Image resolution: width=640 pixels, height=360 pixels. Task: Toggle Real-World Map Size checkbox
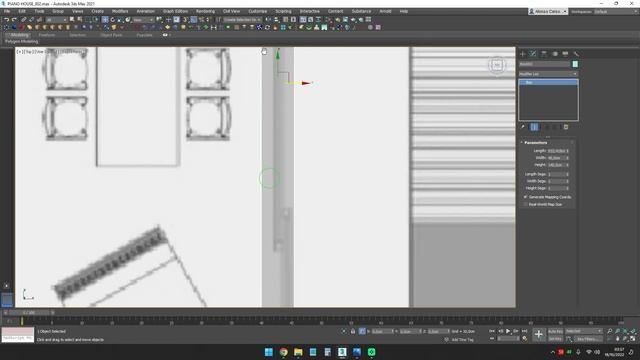(x=525, y=204)
